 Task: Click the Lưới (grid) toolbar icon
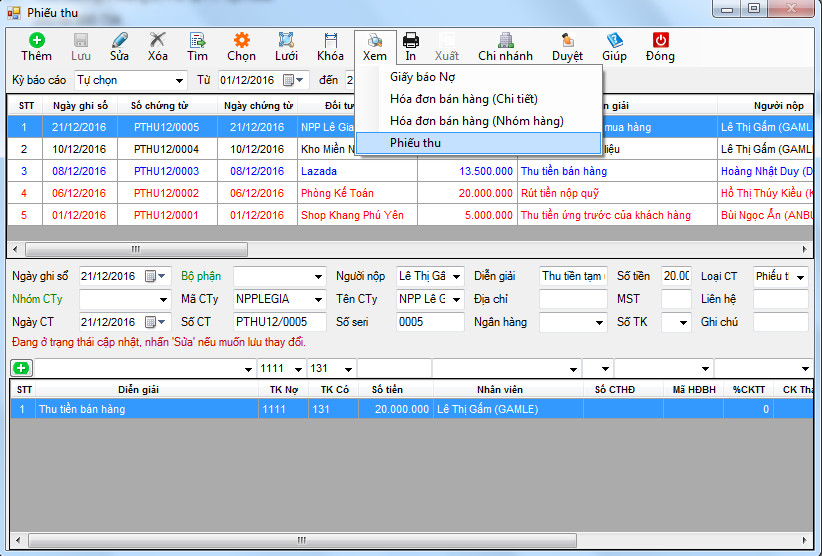[x=286, y=40]
